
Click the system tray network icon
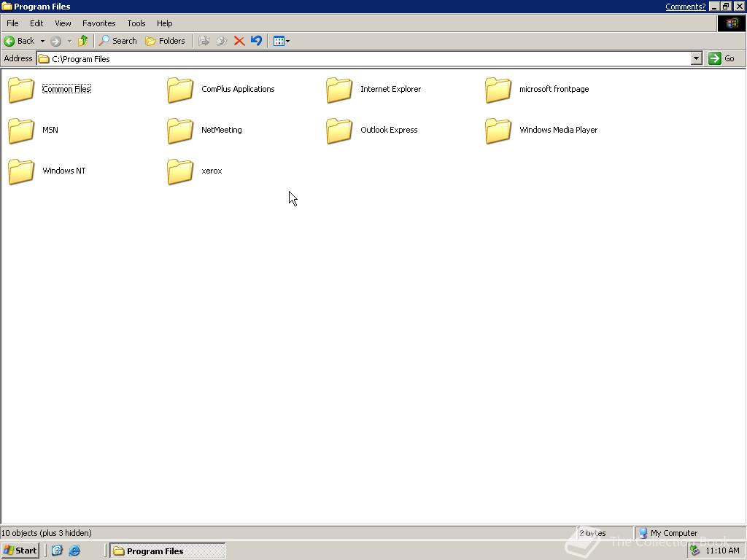point(695,551)
